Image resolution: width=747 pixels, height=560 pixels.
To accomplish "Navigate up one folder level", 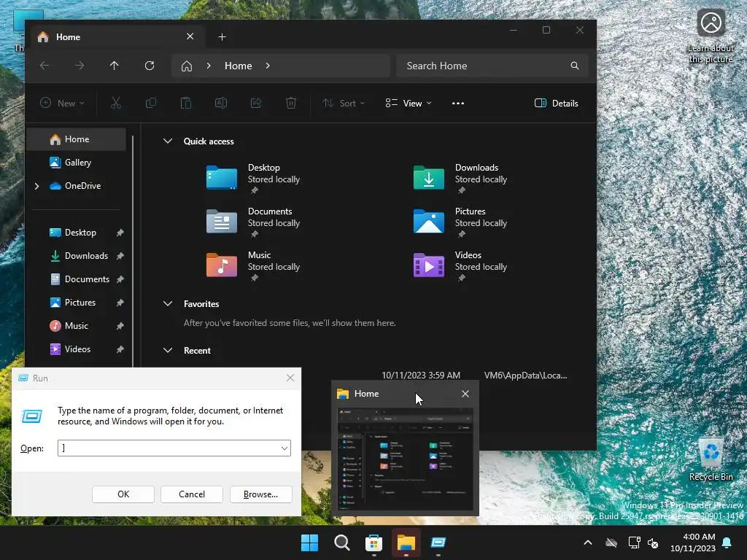I will (115, 66).
